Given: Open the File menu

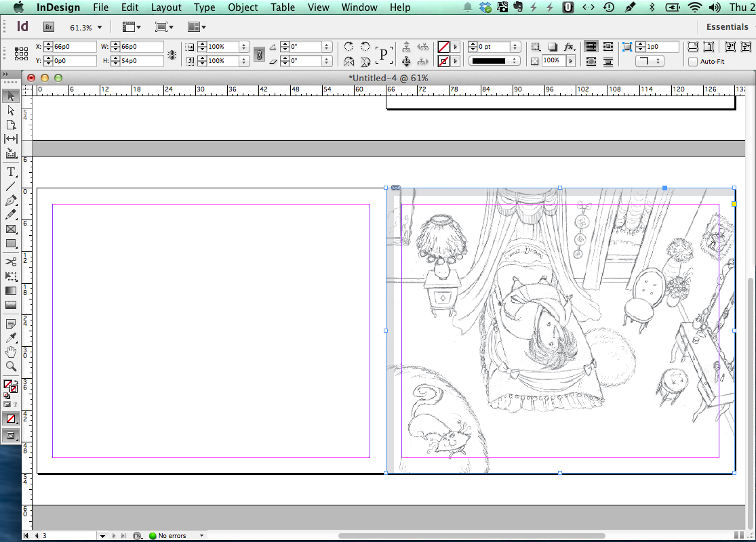Looking at the screenshot, I should 101,7.
